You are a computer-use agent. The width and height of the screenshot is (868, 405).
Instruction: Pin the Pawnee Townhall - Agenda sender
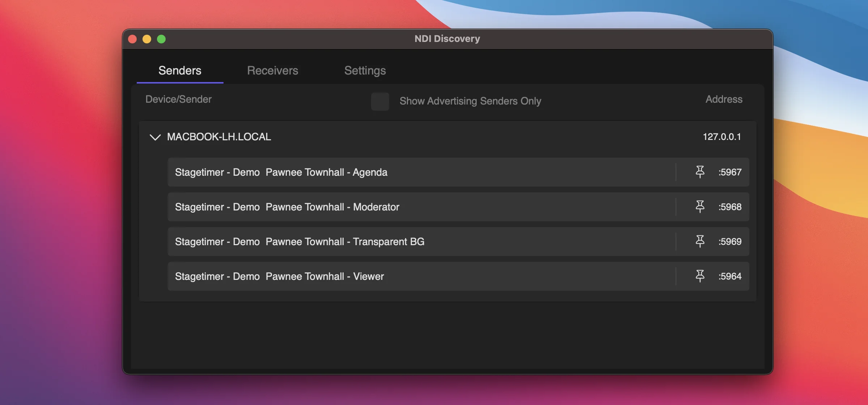[x=701, y=172]
